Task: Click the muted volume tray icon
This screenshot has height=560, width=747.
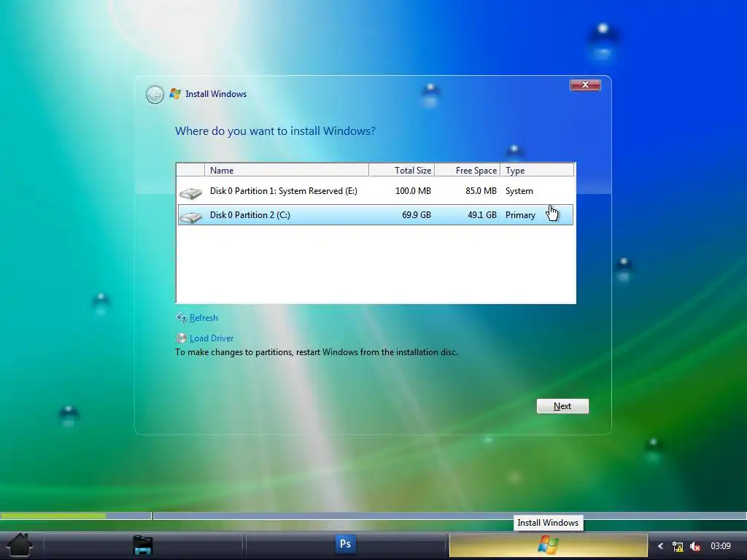Action: click(695, 546)
